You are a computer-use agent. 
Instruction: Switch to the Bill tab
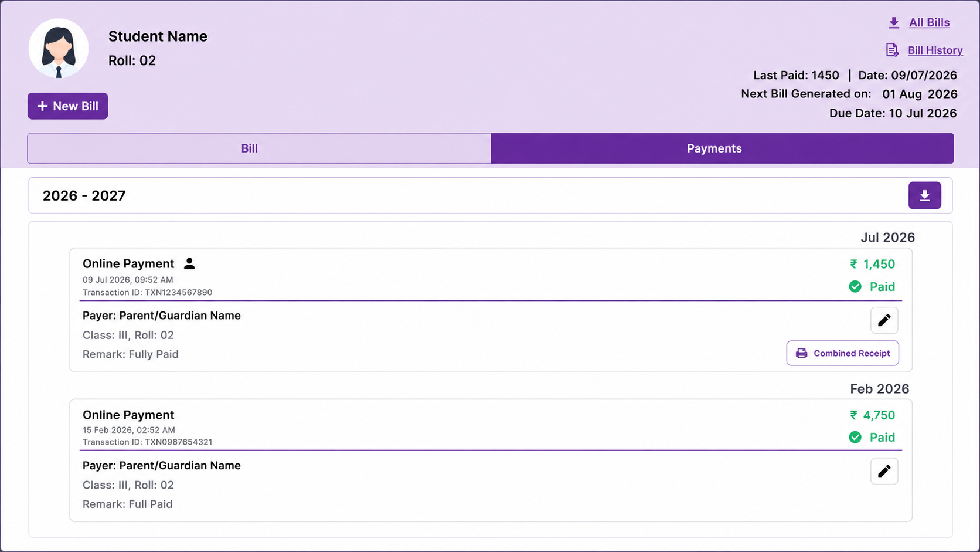pyautogui.click(x=259, y=148)
